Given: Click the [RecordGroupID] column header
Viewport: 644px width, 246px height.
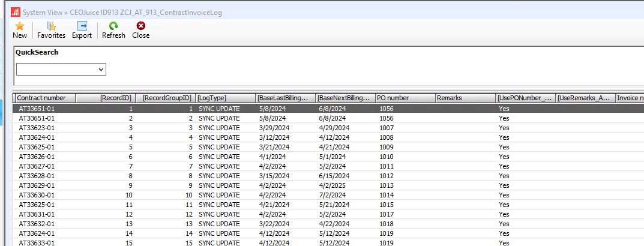Looking at the screenshot, I should (167, 98).
